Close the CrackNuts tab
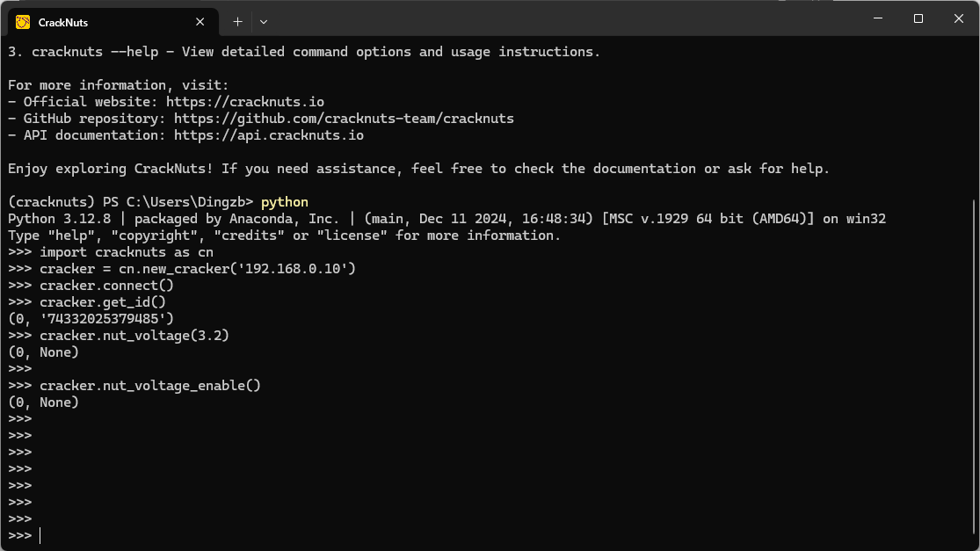 [200, 22]
